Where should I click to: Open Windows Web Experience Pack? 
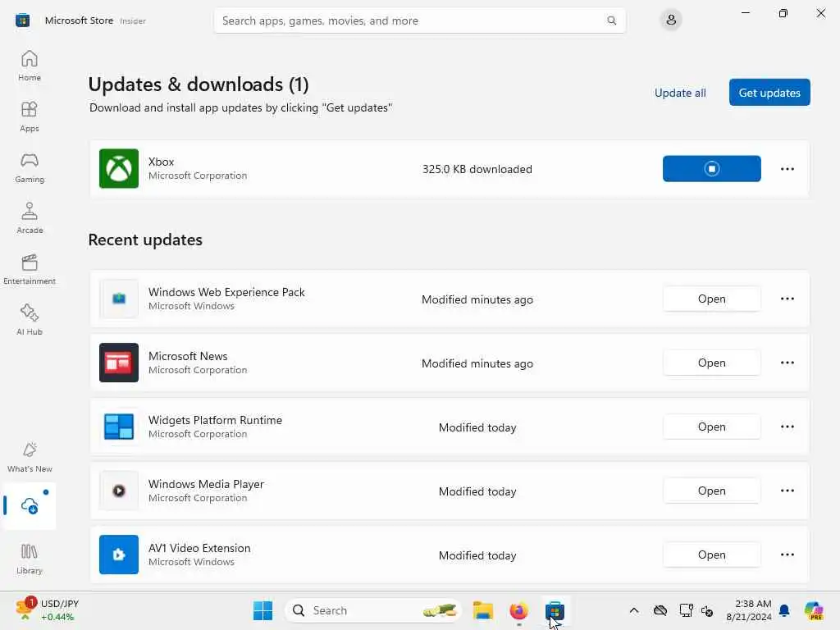711,299
